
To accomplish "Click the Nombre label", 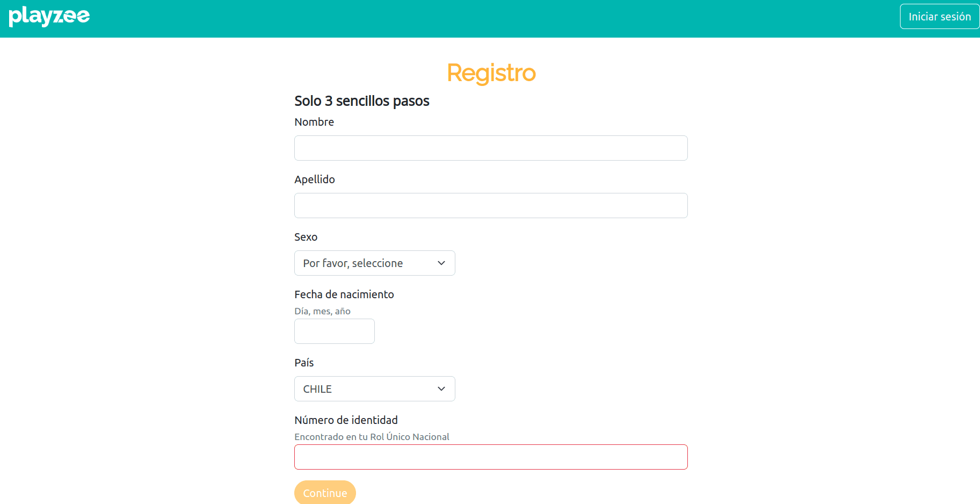I will pos(314,122).
